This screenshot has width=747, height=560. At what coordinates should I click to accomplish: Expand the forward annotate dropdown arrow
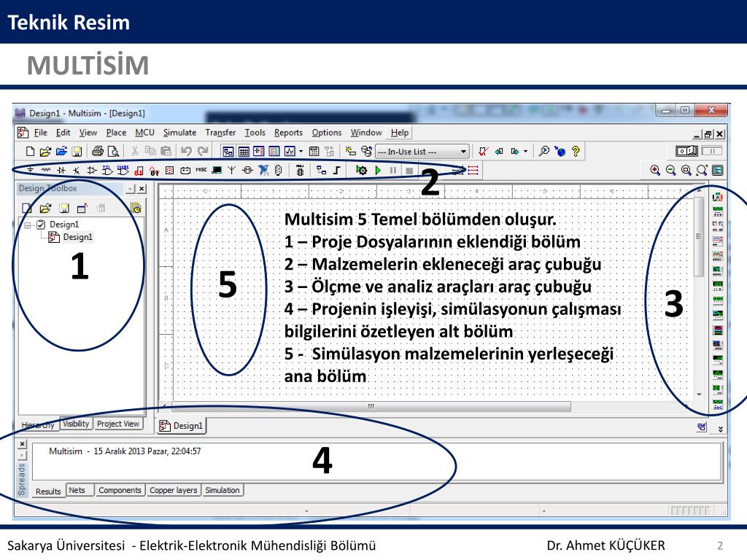(x=525, y=152)
